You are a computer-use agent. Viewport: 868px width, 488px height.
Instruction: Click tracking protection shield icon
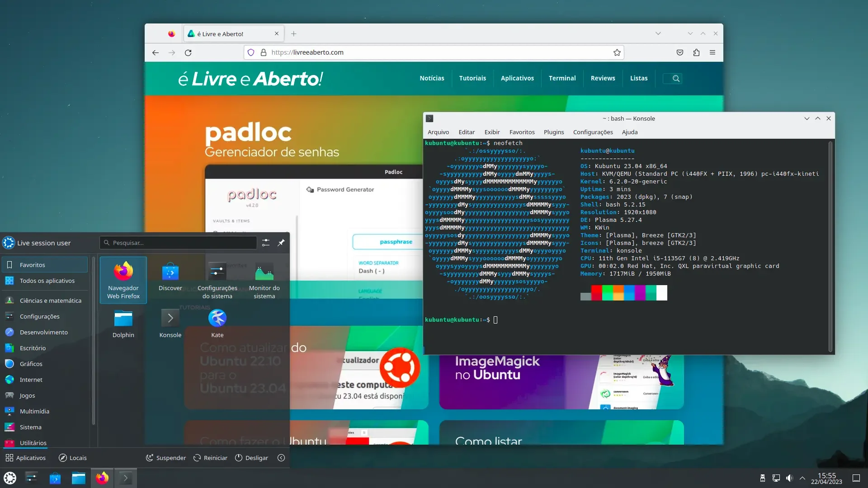click(x=251, y=52)
